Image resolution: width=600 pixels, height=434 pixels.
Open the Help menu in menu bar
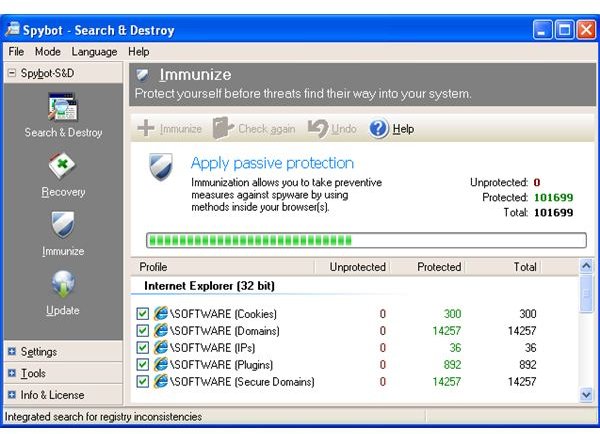pyautogui.click(x=139, y=52)
